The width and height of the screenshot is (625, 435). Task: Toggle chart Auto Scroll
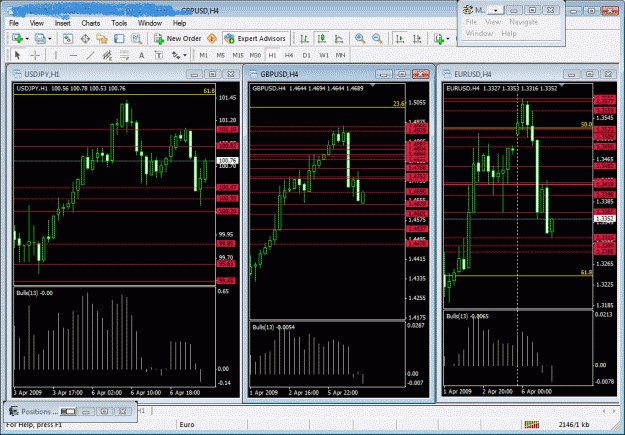tap(400, 39)
